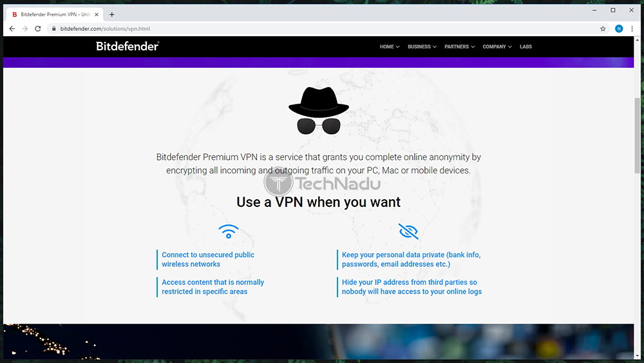Open the Chrome profile avatar
The width and height of the screenshot is (644, 363).
(618, 29)
